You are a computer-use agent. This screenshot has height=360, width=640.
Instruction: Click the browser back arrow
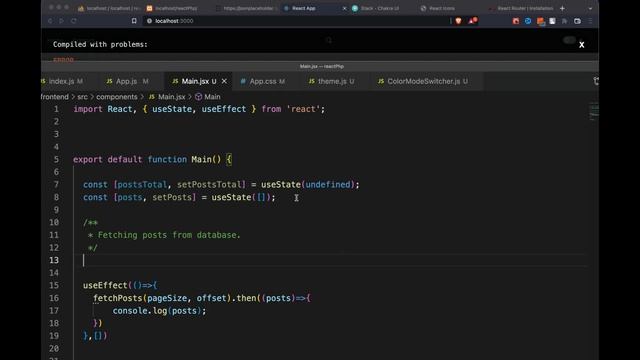[x=50, y=21]
